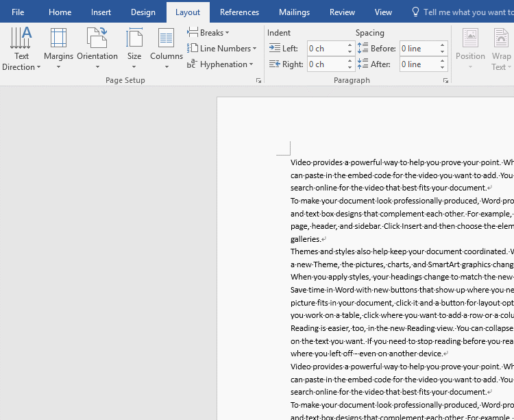Image resolution: width=514 pixels, height=420 pixels.
Task: Open the Page Setup dialog launcher
Action: click(258, 81)
